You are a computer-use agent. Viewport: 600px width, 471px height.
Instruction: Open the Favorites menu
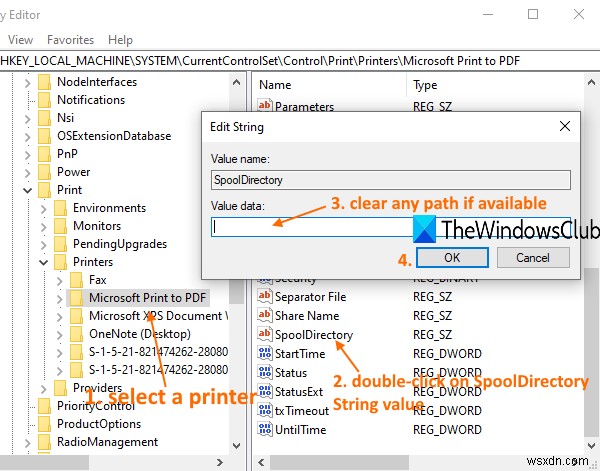pyautogui.click(x=70, y=40)
